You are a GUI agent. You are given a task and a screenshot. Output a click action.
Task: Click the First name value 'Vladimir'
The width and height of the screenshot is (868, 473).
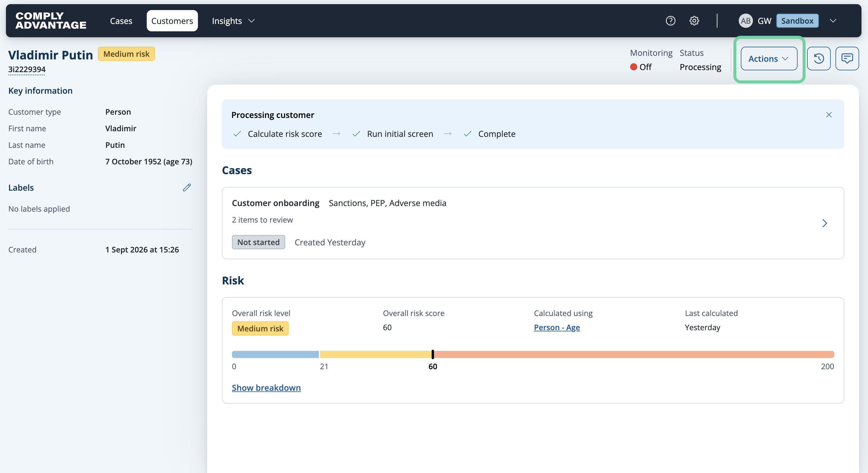121,129
